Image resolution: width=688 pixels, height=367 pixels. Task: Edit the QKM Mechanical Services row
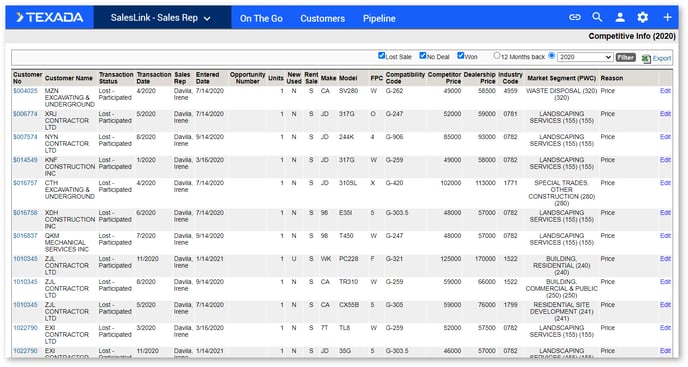tap(665, 236)
